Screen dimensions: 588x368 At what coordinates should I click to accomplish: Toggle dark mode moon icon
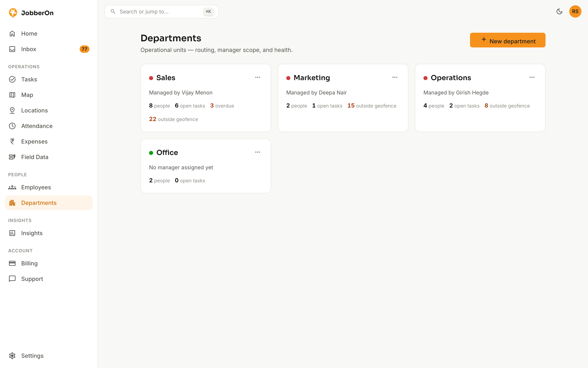559,11
